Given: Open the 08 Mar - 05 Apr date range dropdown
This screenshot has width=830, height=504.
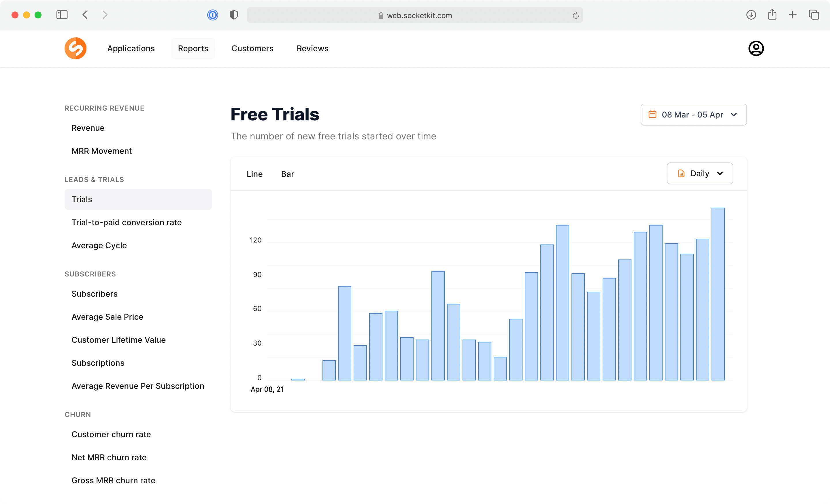Looking at the screenshot, I should point(693,114).
